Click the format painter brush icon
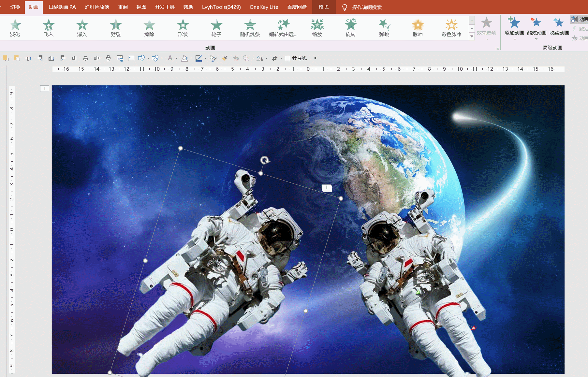Viewport: 588px width, 377px height. (x=225, y=58)
